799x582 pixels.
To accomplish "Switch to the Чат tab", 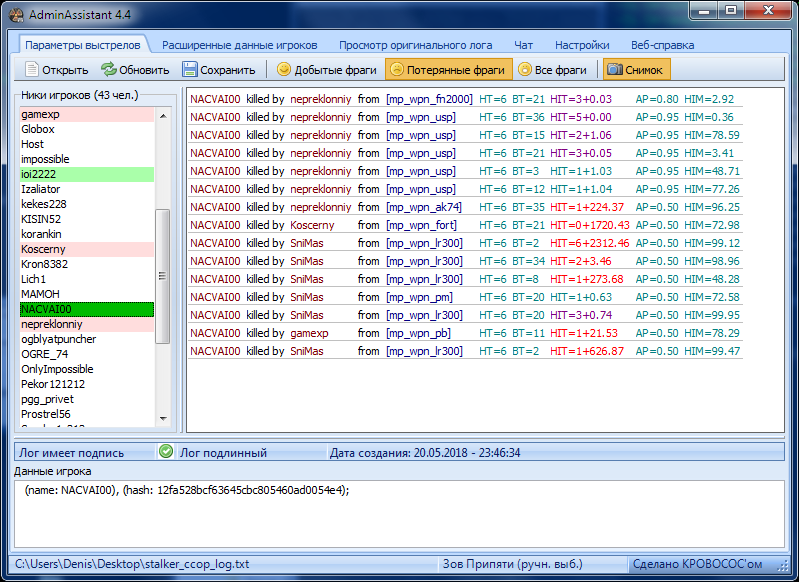I will tap(523, 45).
